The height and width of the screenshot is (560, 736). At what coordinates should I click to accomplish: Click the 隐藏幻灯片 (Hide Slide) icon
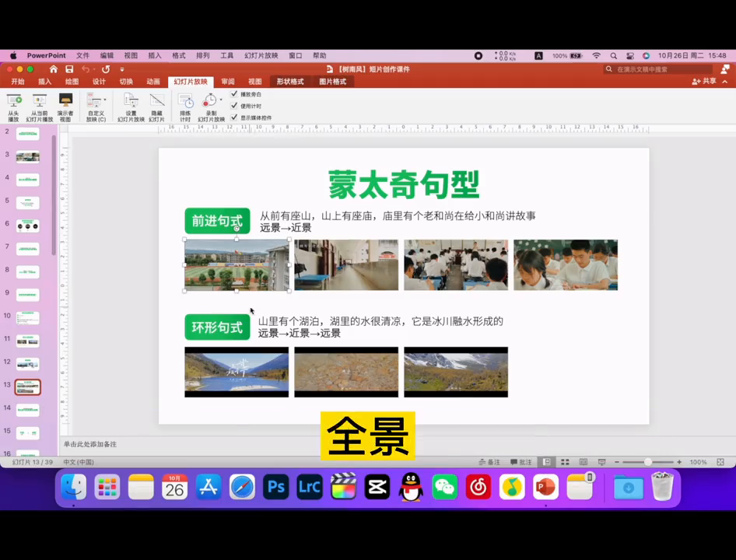pos(156,101)
